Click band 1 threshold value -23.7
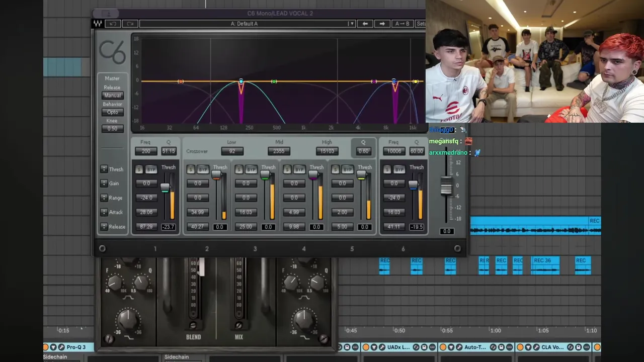Viewport: 644px width, 362px height. 169,227
